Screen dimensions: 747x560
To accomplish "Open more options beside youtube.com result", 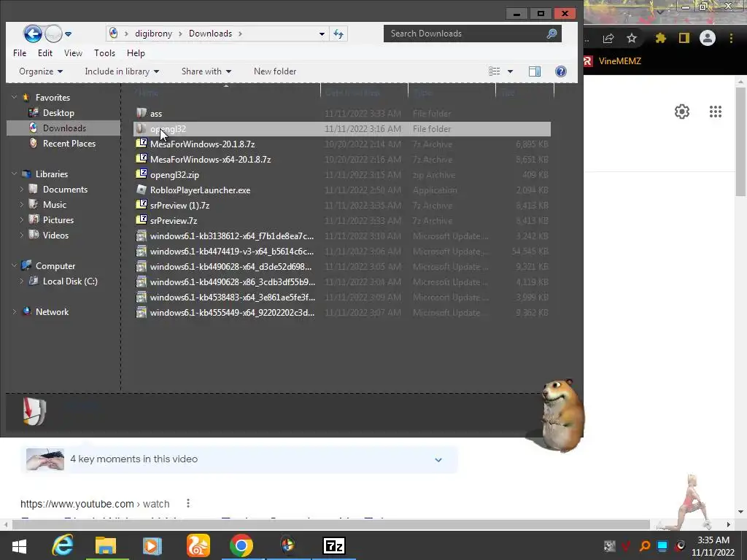I will pyautogui.click(x=188, y=503).
